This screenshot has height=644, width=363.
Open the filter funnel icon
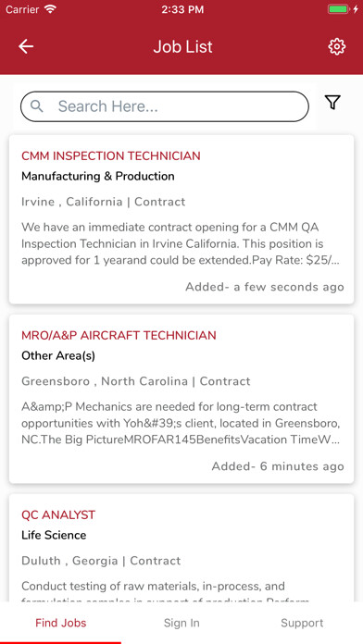click(332, 103)
